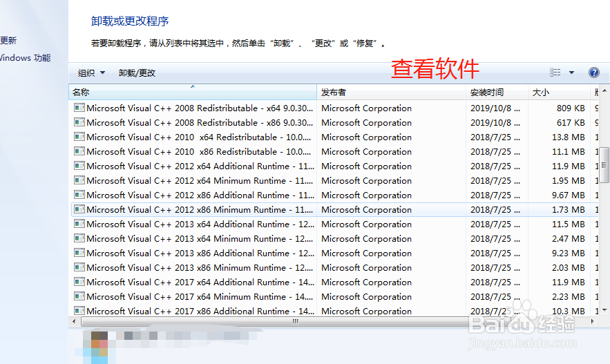Click the 11.5 MB size cell
610x364 pixels.
(x=569, y=224)
